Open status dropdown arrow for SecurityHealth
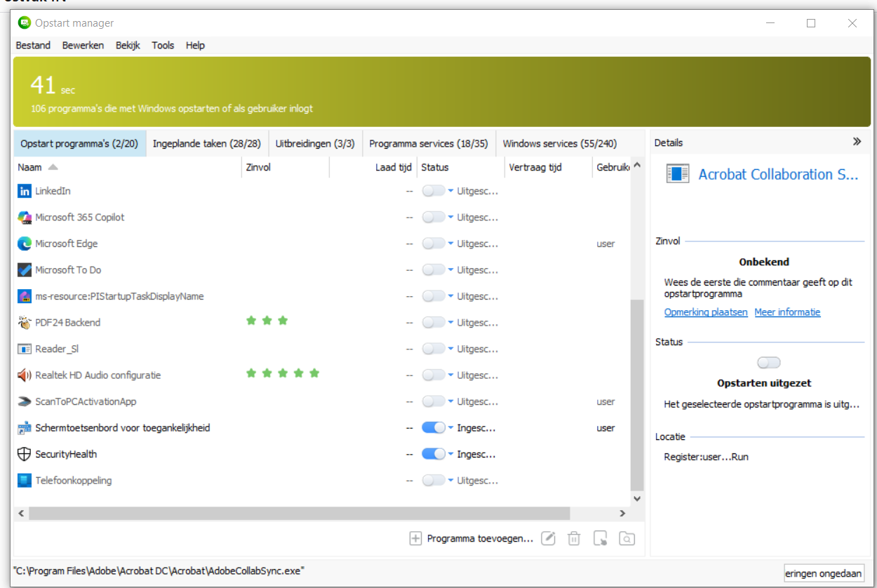The width and height of the screenshot is (877, 588). 450,454
